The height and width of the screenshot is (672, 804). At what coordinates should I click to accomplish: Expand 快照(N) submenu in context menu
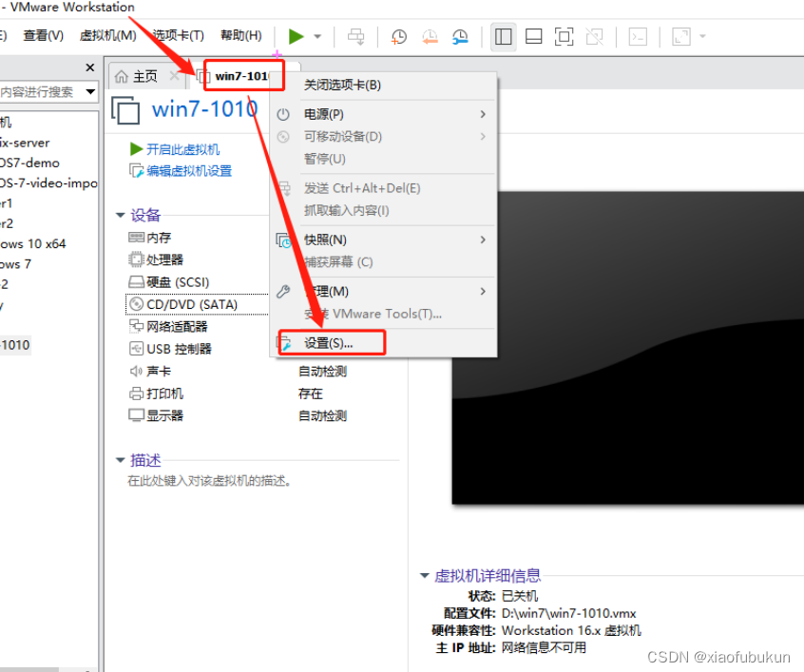pyautogui.click(x=385, y=240)
